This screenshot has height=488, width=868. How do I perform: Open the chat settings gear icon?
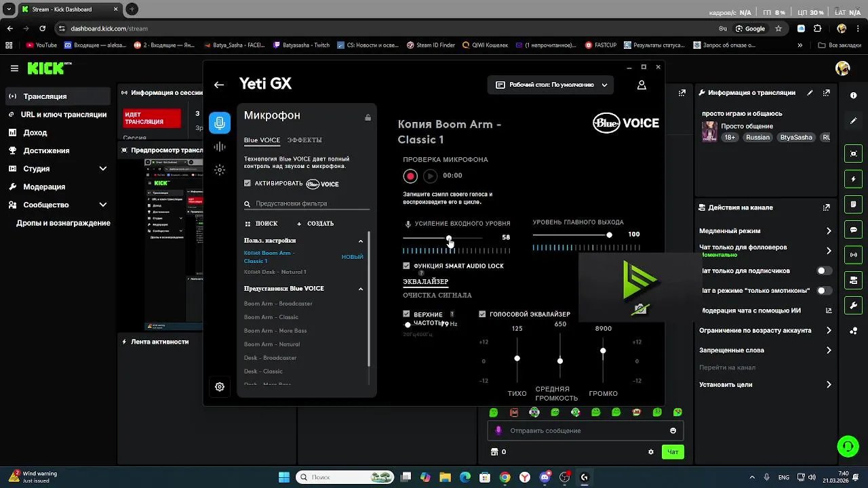pos(651,452)
